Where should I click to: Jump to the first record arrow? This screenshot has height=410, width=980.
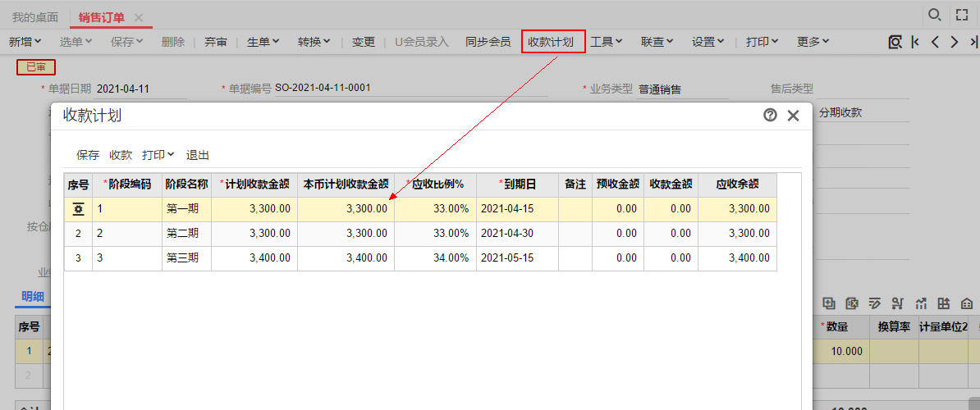click(x=915, y=42)
